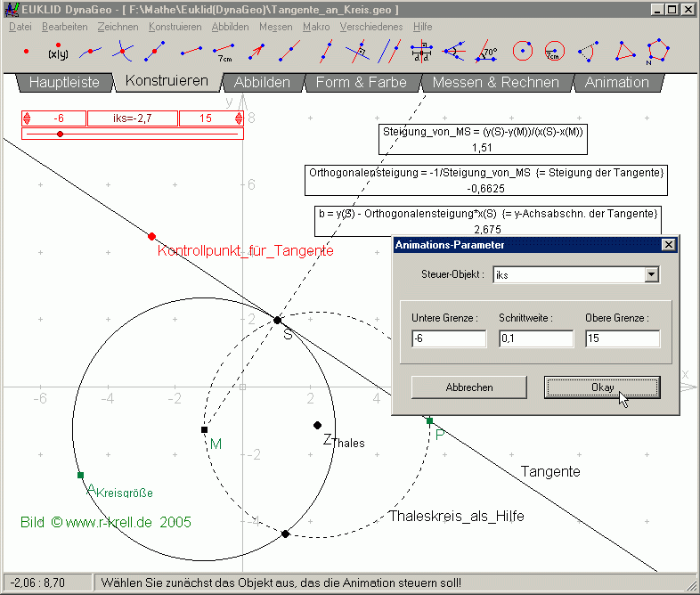700x595 pixels.
Task: Select the angle bisector tool
Action: (x=454, y=52)
